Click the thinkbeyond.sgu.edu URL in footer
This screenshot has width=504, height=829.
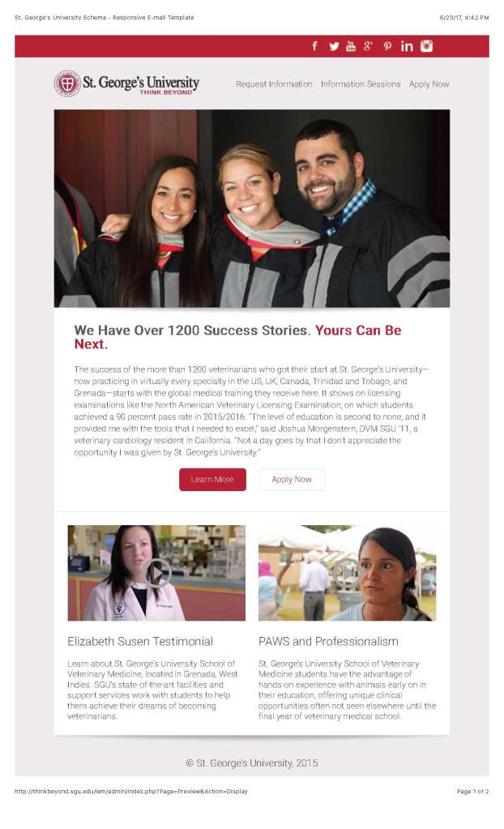point(131,791)
